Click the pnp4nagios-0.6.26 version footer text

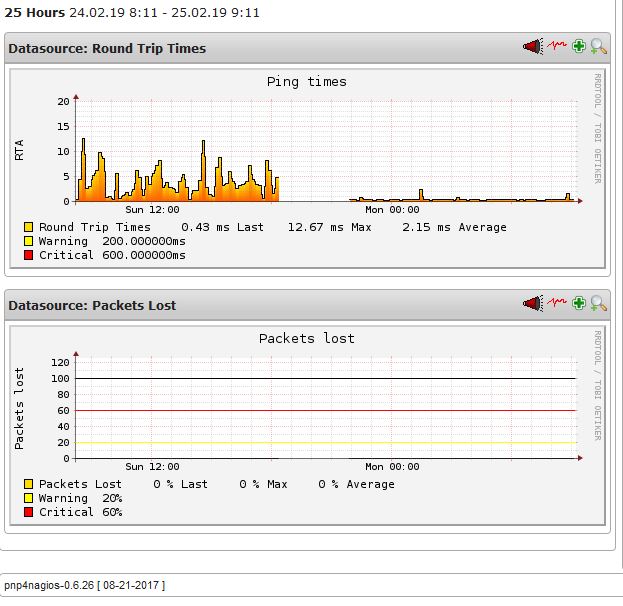tap(84, 584)
